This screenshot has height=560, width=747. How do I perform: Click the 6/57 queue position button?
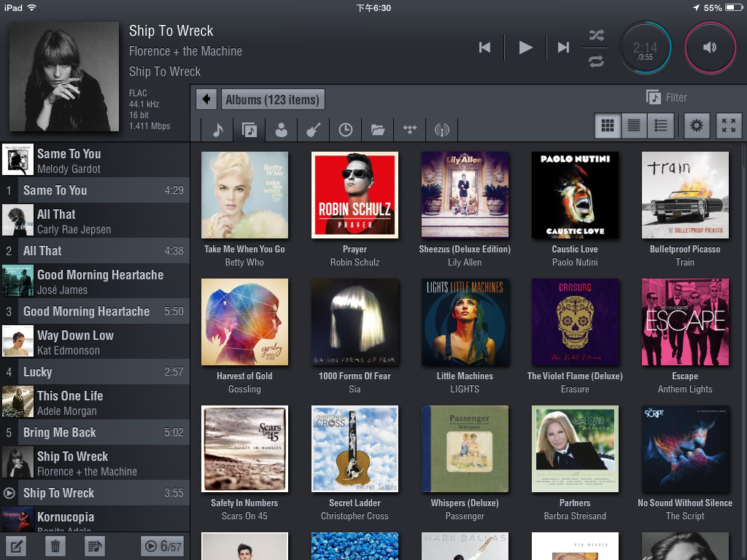click(163, 546)
